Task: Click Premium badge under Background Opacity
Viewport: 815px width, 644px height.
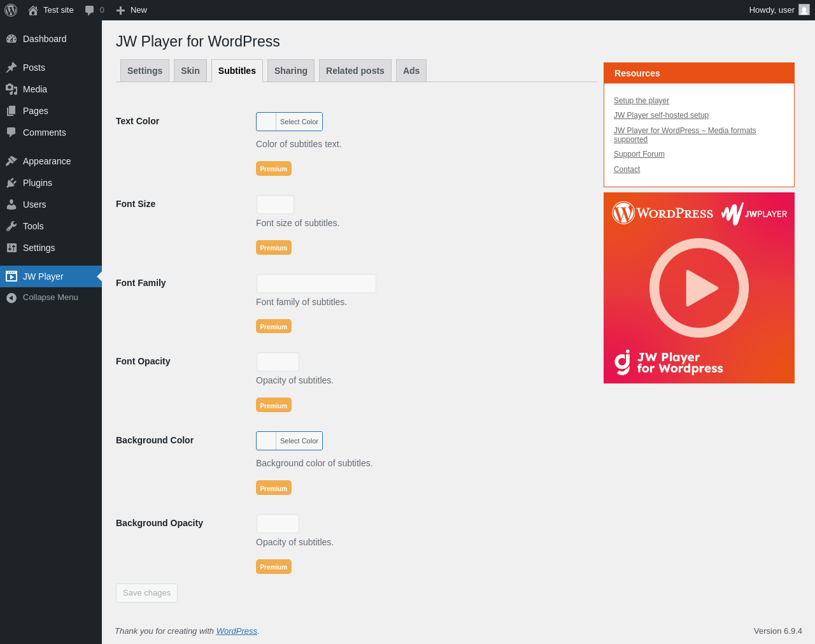Action: pyautogui.click(x=274, y=567)
